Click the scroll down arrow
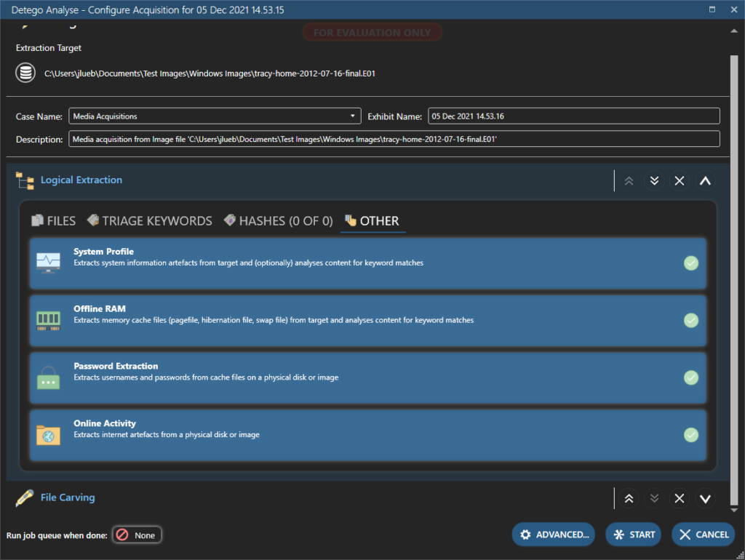 pyautogui.click(x=734, y=511)
